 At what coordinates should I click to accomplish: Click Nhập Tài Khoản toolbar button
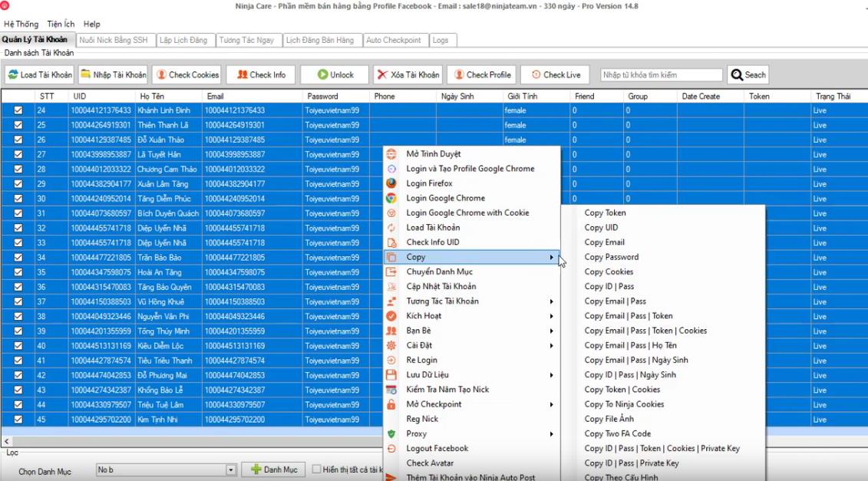(113, 74)
